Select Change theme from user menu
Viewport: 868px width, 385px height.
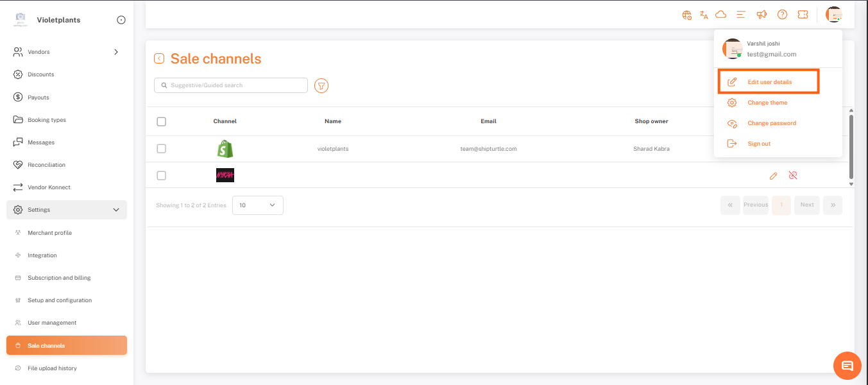[x=767, y=103]
